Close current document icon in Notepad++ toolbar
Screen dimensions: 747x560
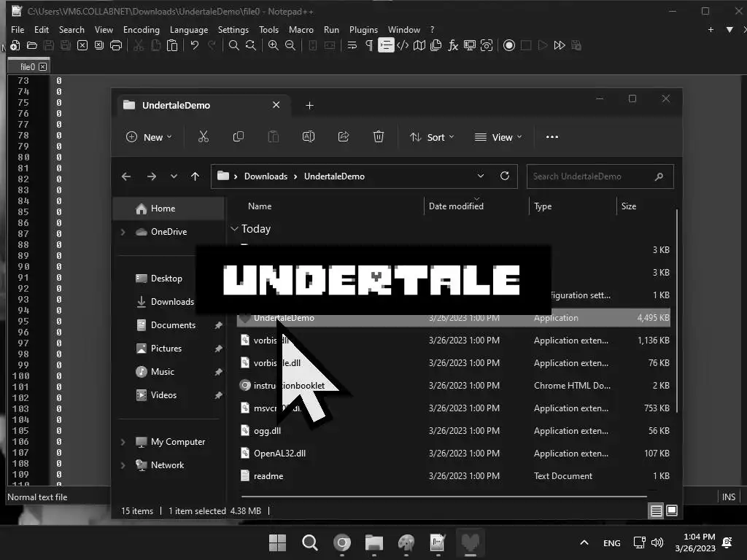[x=82, y=46]
